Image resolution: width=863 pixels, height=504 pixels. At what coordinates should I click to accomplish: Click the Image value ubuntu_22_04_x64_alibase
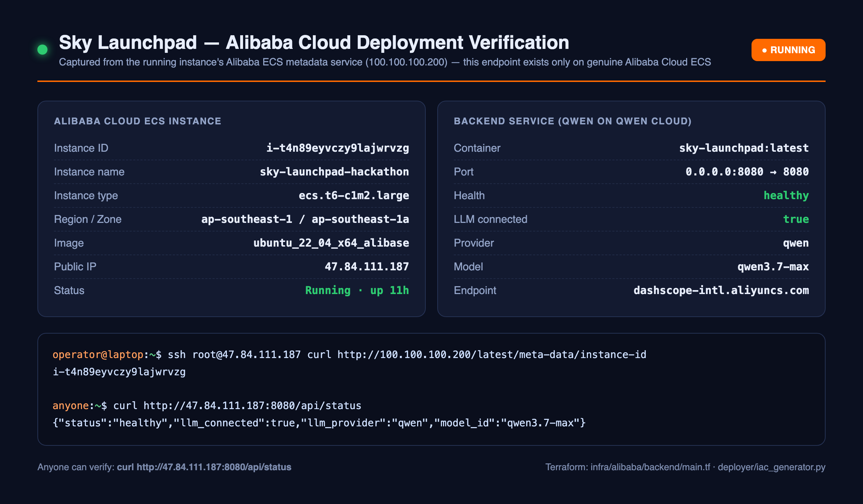331,243
